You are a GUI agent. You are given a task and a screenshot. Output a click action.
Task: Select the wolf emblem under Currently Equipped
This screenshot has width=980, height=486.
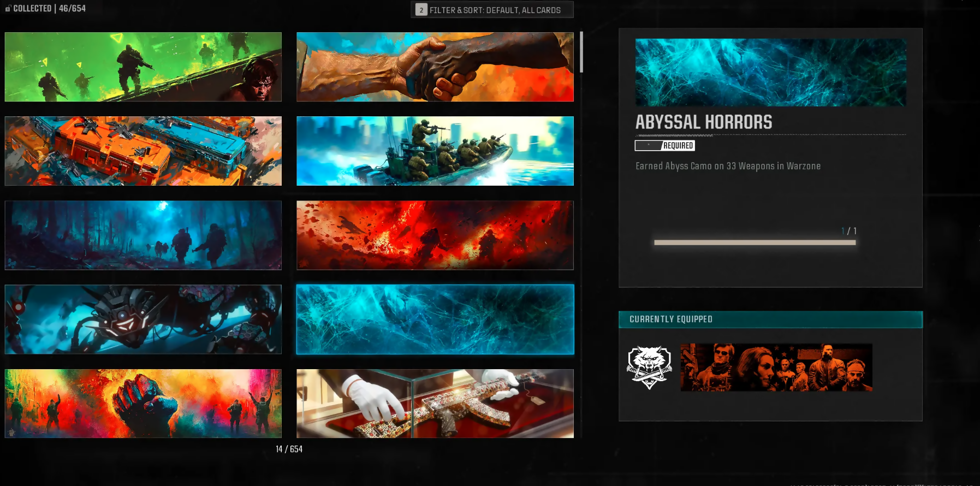pyautogui.click(x=649, y=367)
